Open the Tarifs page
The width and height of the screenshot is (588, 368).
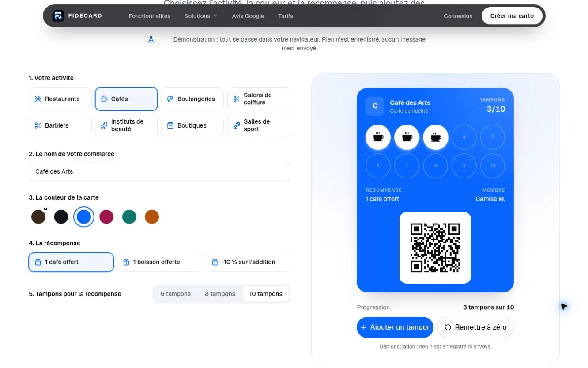pos(286,16)
